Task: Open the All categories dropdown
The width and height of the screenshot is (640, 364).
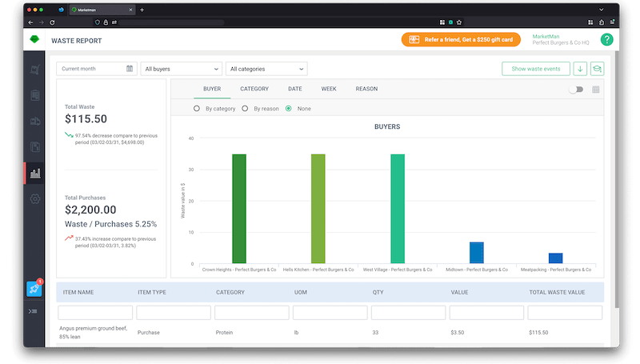Action: point(266,69)
